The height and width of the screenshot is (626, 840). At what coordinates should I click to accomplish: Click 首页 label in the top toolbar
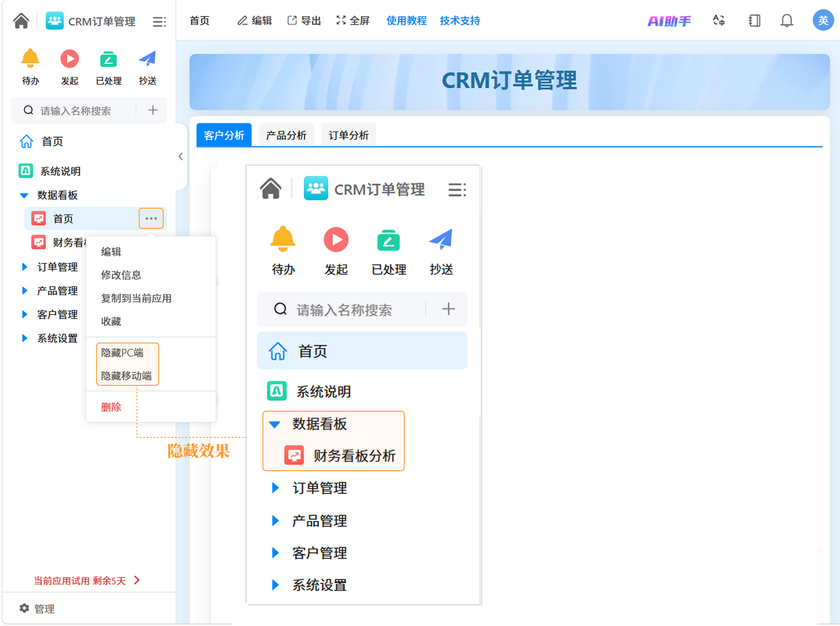click(x=199, y=21)
